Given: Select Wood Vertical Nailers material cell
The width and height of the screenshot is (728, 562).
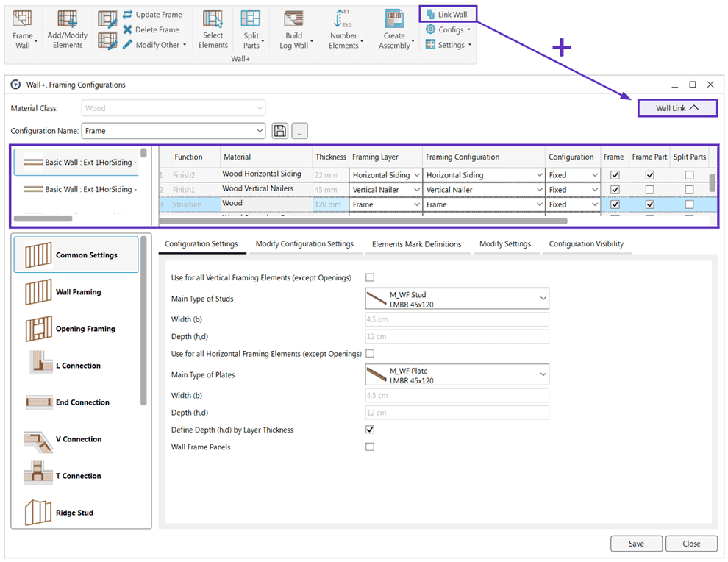Looking at the screenshot, I should point(265,188).
